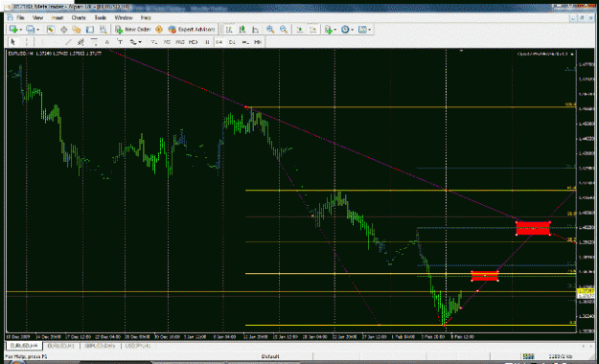This screenshot has height=364, width=599.
Task: Switch chart to line chart icon
Action: click(x=256, y=29)
